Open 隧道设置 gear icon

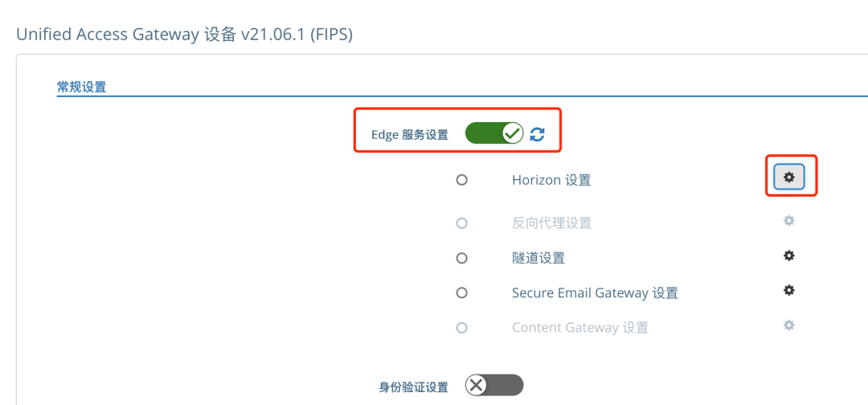point(789,256)
